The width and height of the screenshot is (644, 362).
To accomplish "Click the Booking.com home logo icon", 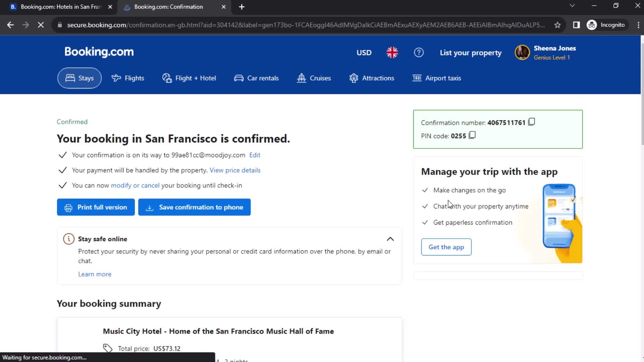I will click(x=99, y=53).
